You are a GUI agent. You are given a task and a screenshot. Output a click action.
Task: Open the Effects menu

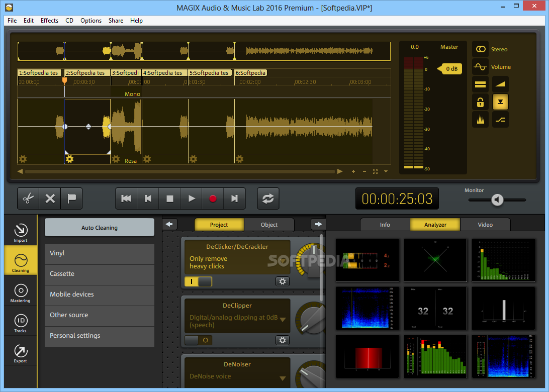49,21
